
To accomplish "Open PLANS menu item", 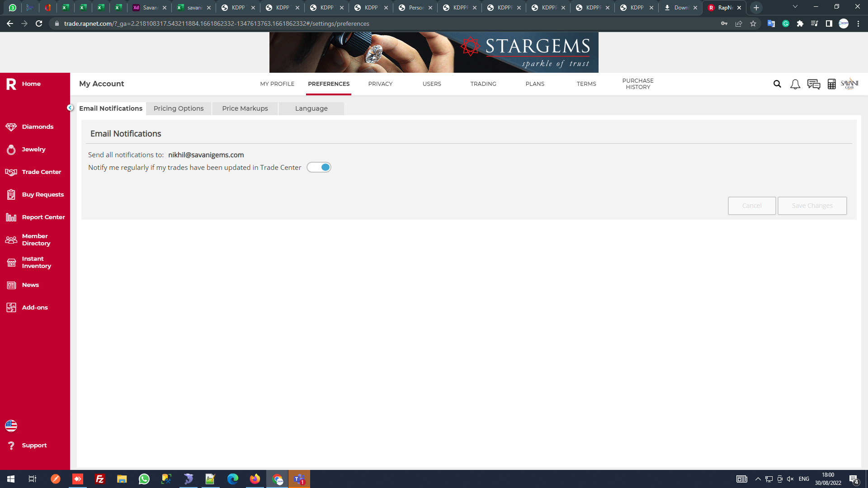I will coord(535,84).
